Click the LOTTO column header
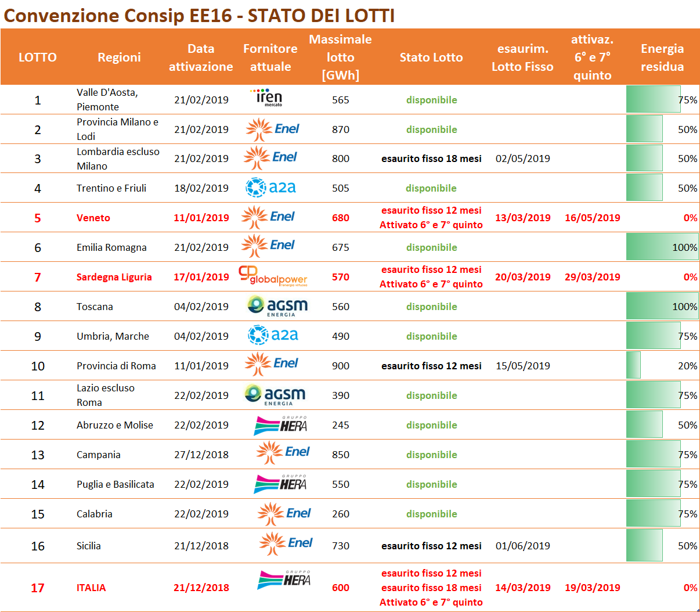Screen dimensions: 700x612 (x=38, y=57)
